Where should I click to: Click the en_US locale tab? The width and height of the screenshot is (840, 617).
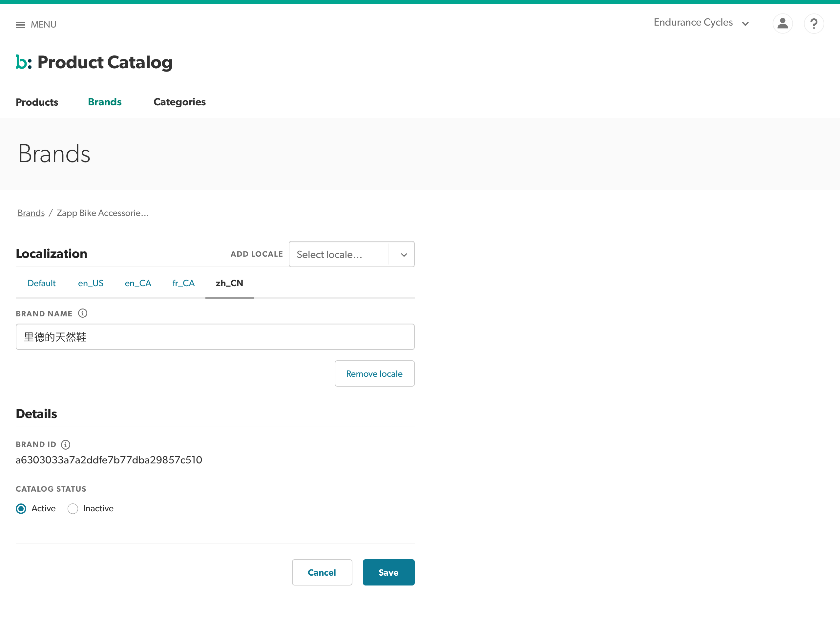[x=91, y=283]
